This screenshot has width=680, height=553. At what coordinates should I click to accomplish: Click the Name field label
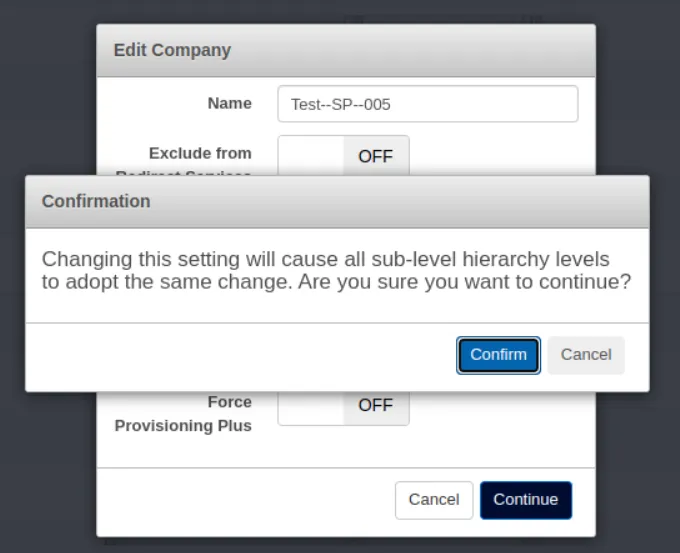click(x=229, y=103)
